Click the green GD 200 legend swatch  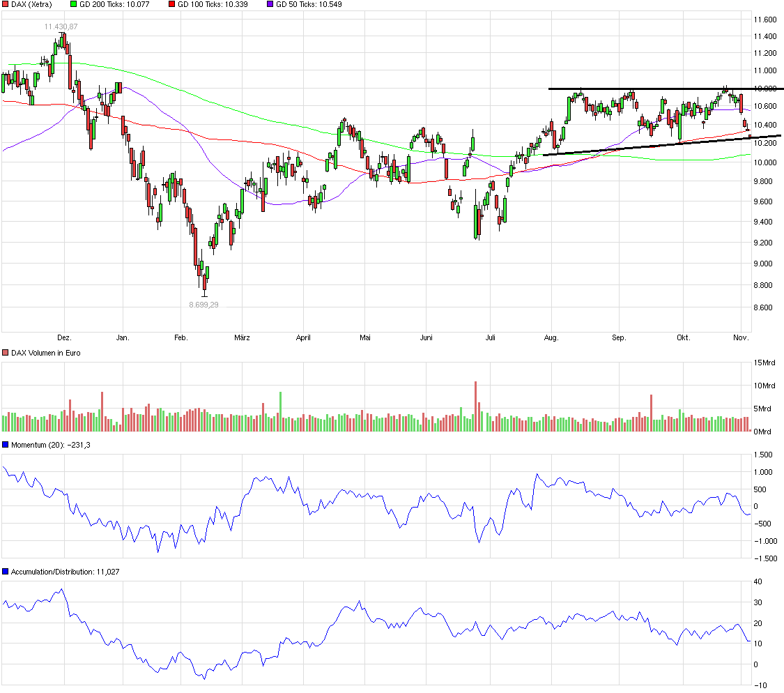(73, 4)
